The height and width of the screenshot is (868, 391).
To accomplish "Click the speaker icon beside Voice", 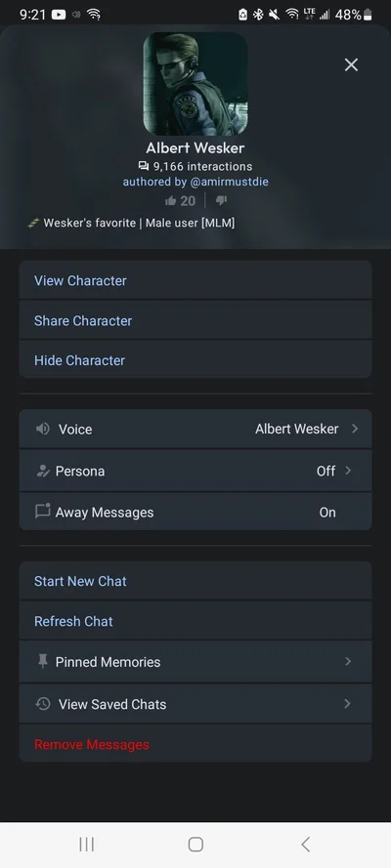I will (x=43, y=429).
